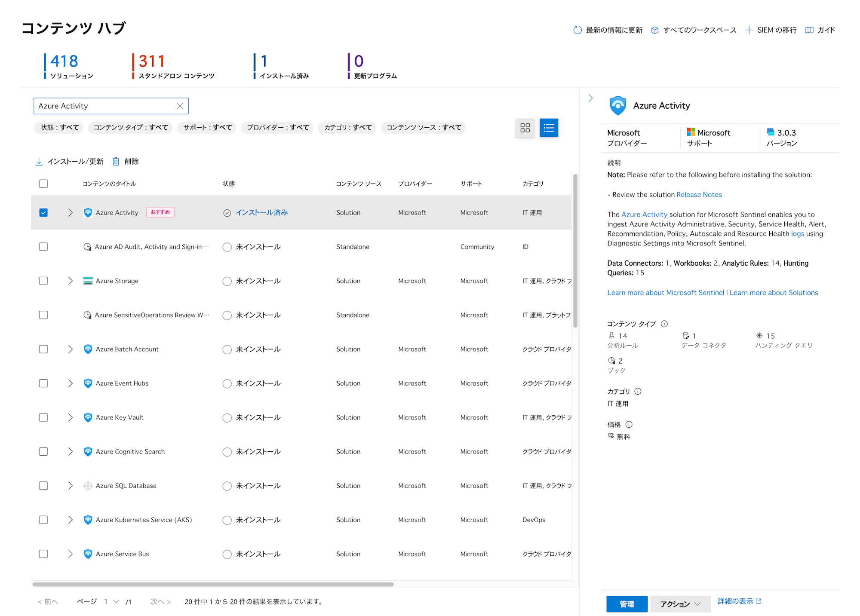Check the Azure Kubernetes Service (AKS) checkbox
860x616 pixels.
point(43,520)
